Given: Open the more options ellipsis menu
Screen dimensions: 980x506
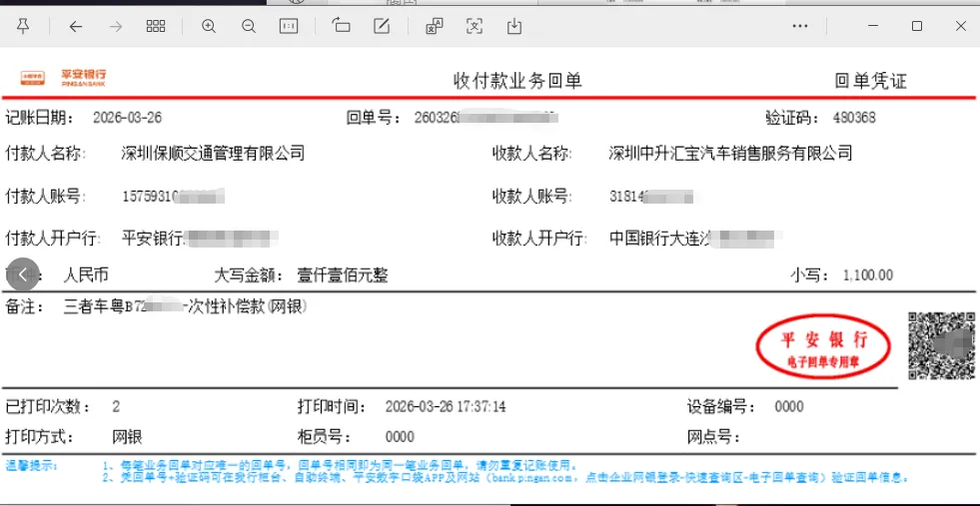Looking at the screenshot, I should pyautogui.click(x=800, y=26).
